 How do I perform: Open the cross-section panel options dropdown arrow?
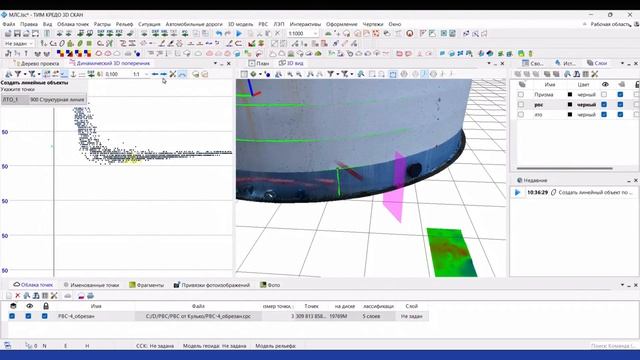tap(215, 63)
